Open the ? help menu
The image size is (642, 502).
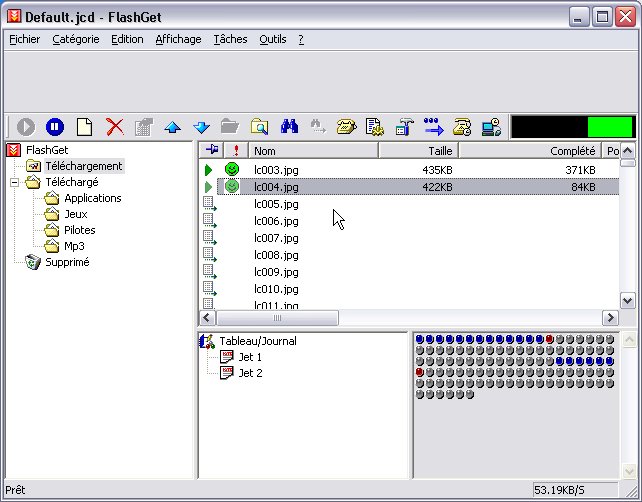tap(301, 39)
